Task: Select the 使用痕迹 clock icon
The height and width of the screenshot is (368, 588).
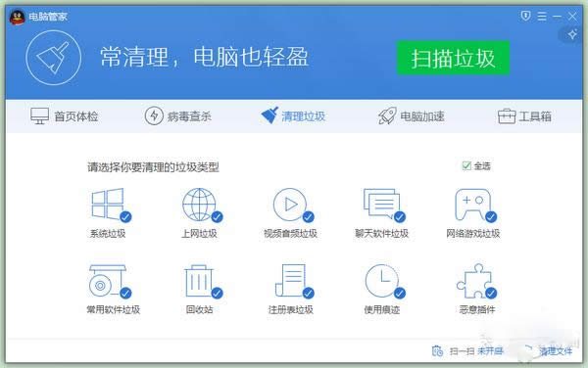Action: pyautogui.click(x=381, y=281)
